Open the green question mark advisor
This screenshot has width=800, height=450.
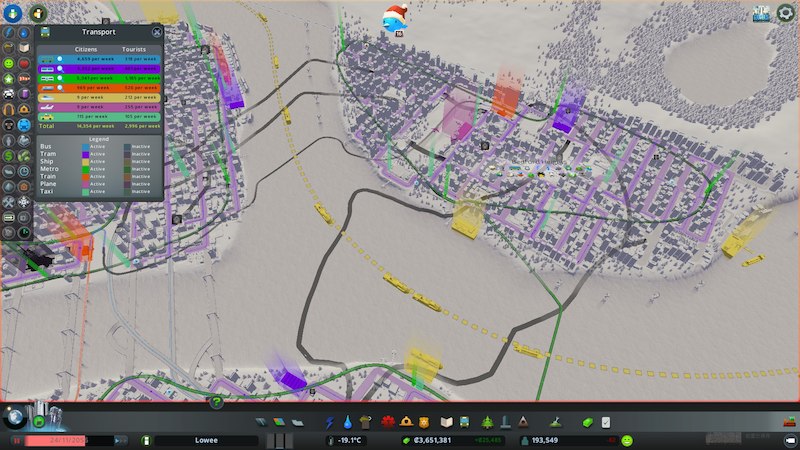click(x=216, y=402)
